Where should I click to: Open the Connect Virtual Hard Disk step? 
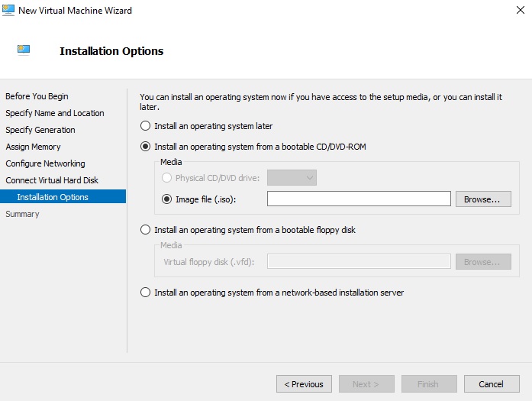click(52, 180)
